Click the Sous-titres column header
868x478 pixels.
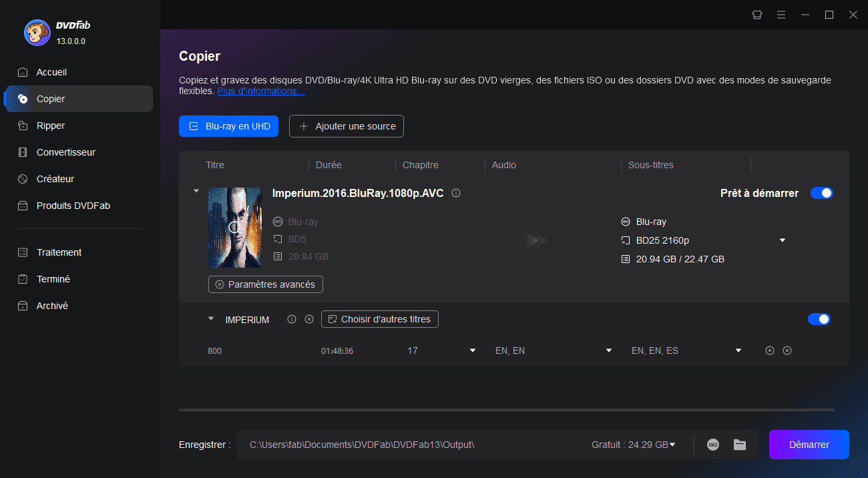(x=651, y=165)
